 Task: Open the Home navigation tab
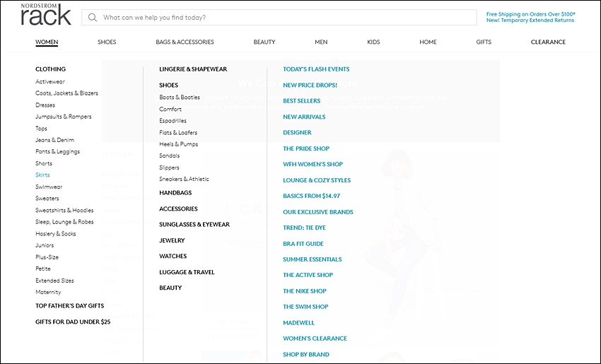428,42
